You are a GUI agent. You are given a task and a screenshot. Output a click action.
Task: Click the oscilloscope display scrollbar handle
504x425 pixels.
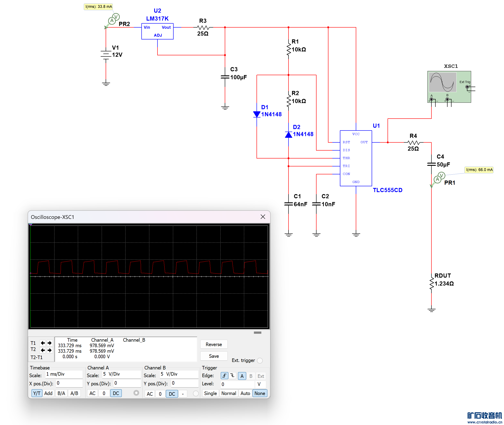(257, 332)
